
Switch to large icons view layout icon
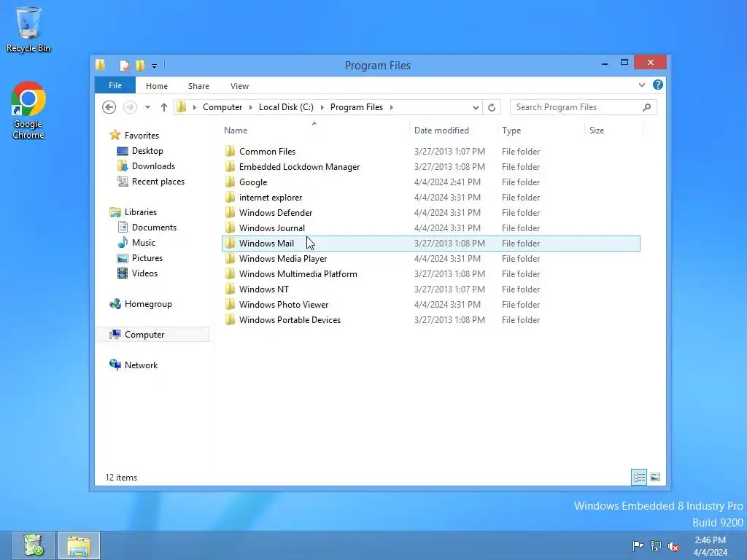[x=655, y=477]
